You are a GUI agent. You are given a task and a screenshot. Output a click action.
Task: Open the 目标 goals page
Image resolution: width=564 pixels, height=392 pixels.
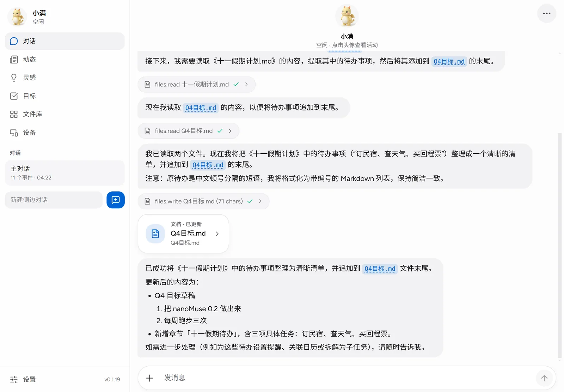(65, 96)
